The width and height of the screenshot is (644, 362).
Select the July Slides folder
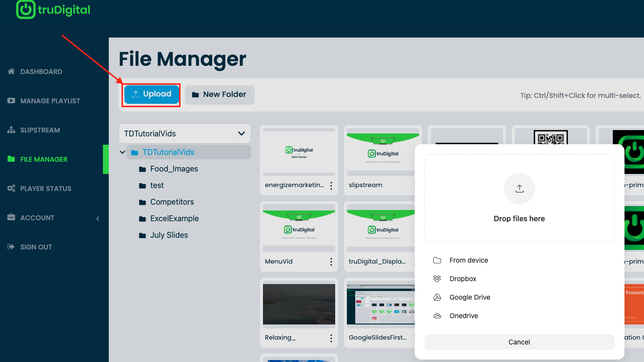pos(169,235)
